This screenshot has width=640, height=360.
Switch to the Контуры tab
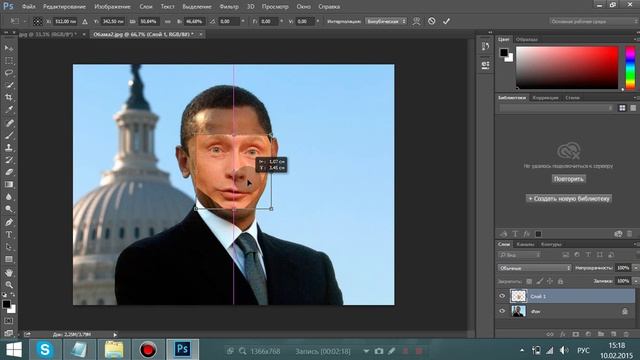pos(551,244)
